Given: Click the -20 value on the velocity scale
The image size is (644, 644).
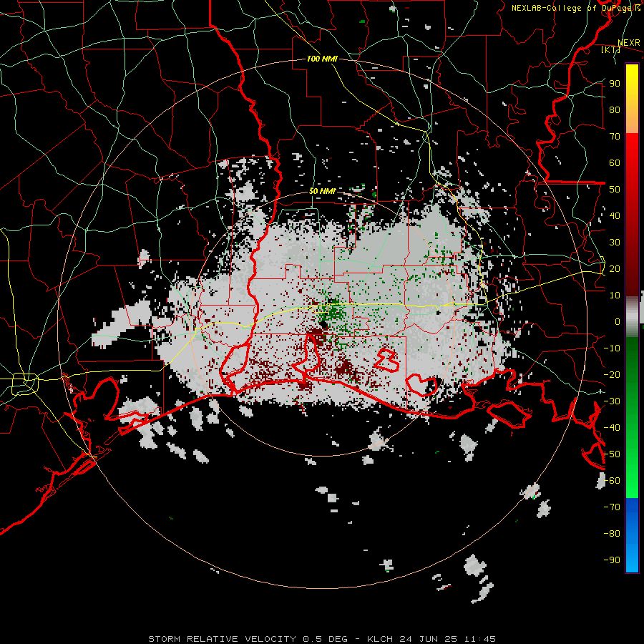Looking at the screenshot, I should [x=612, y=374].
